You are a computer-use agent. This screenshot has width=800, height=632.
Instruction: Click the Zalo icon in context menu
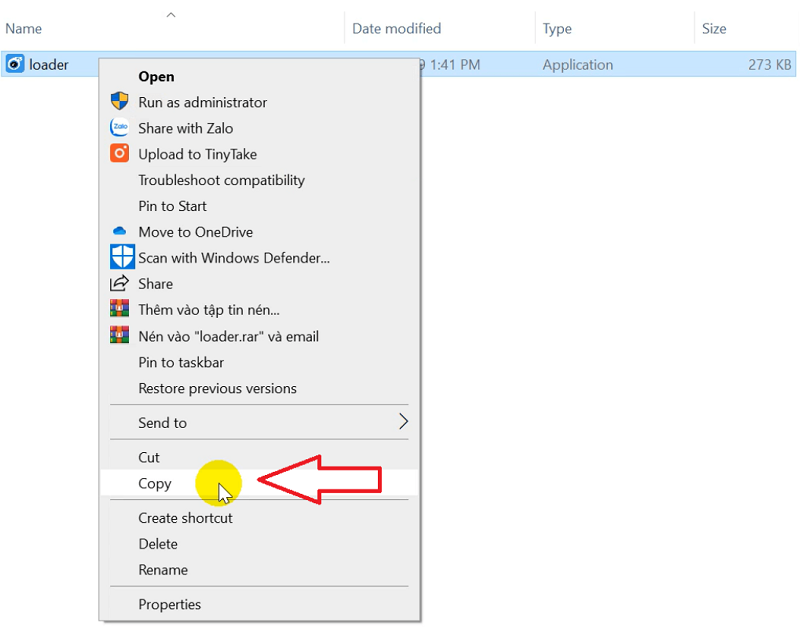pos(120,128)
